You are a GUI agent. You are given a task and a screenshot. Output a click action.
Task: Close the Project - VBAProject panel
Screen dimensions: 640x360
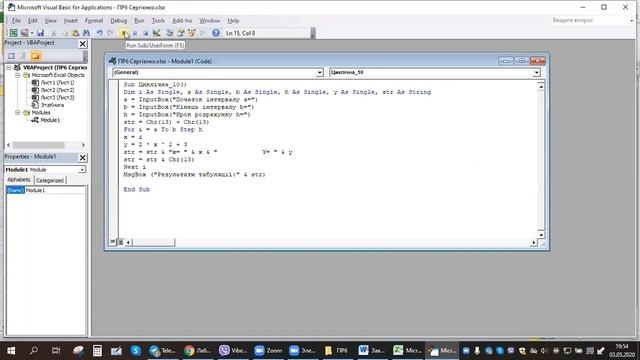82,44
